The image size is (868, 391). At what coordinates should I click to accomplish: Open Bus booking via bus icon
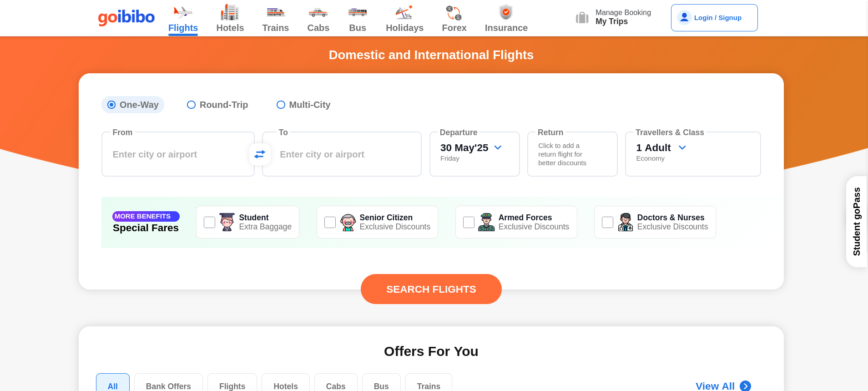357,12
